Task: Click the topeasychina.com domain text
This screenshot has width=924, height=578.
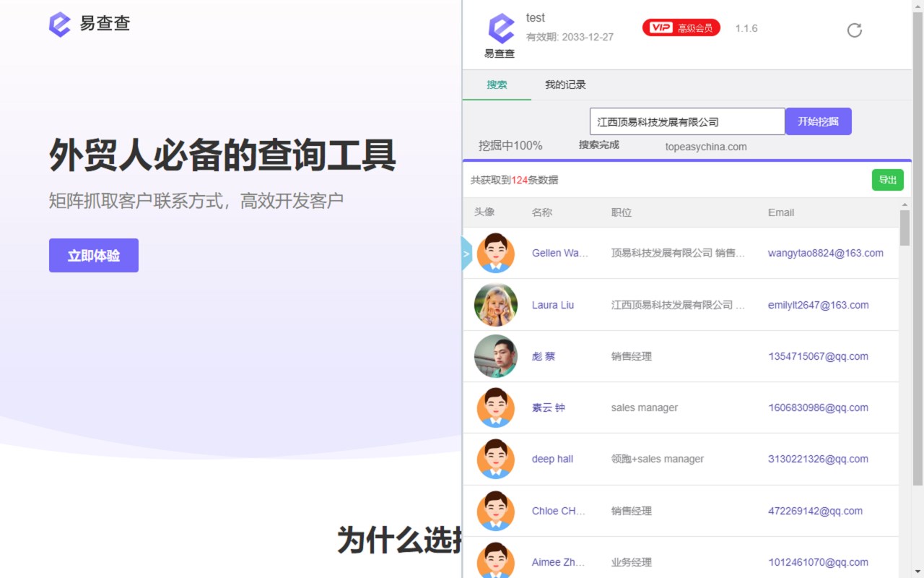Action: (x=706, y=147)
